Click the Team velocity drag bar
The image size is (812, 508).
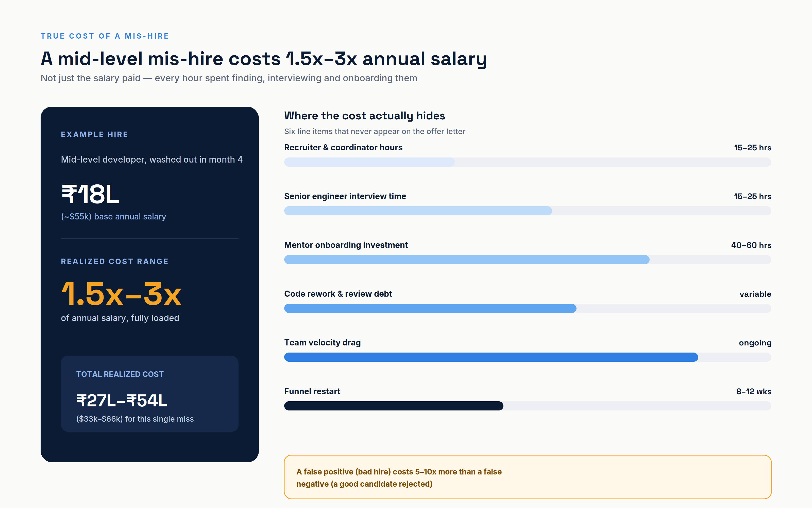click(x=528, y=357)
